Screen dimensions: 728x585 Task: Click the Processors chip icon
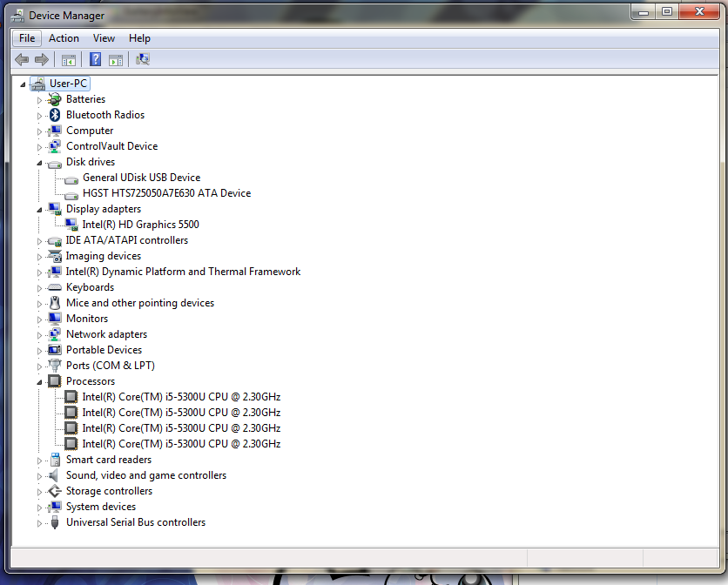[55, 381]
